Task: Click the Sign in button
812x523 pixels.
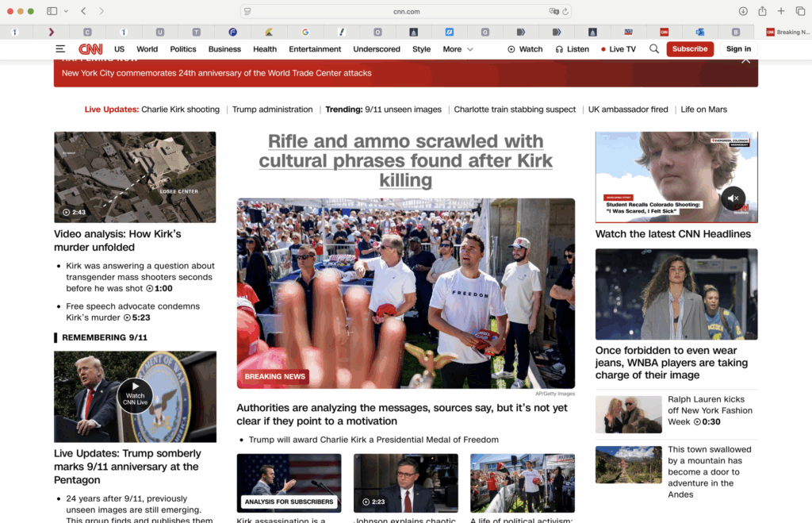Action: tap(738, 48)
